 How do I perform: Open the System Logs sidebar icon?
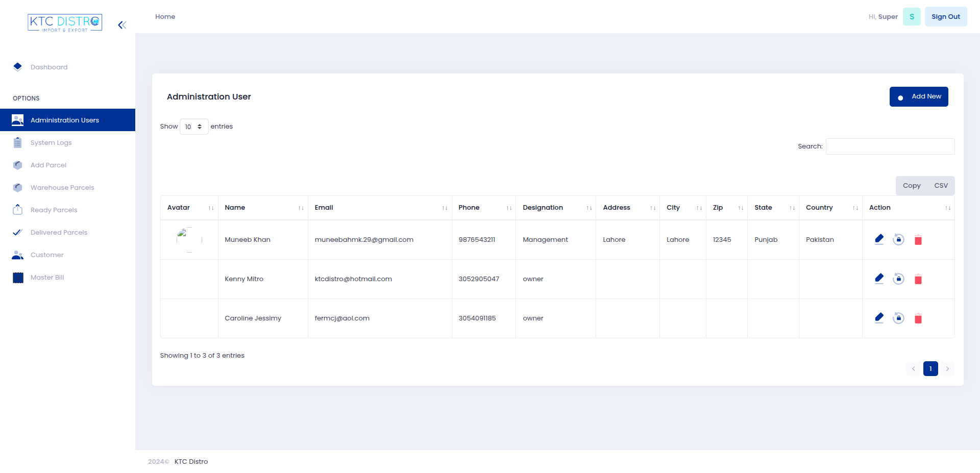(x=17, y=142)
